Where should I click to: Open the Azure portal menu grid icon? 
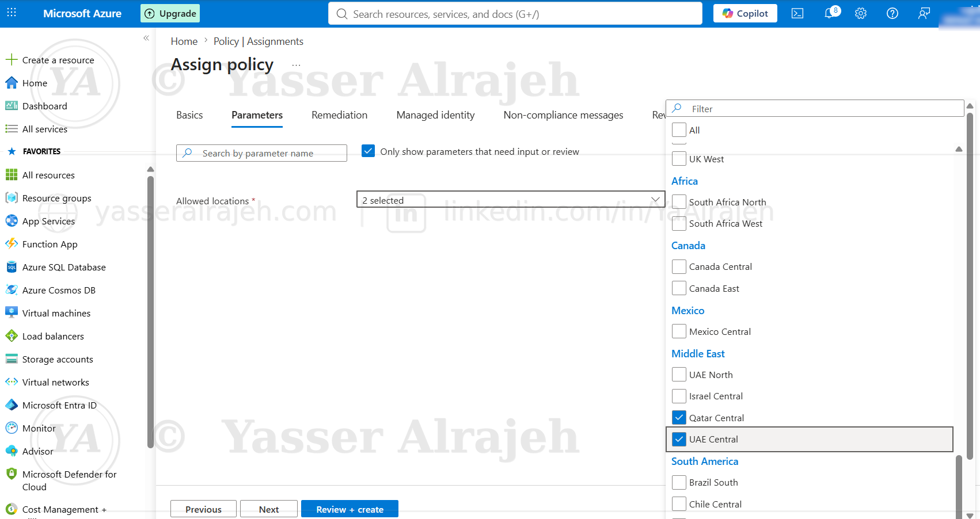[12, 13]
